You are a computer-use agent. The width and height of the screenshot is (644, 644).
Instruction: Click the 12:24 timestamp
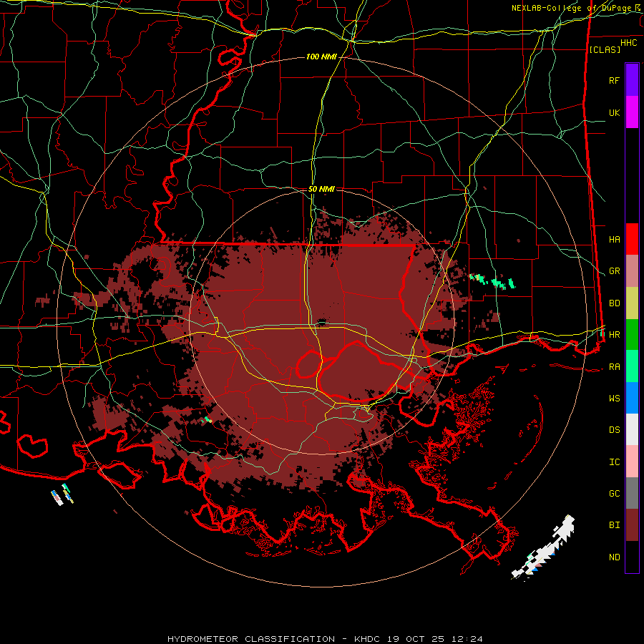click(x=469, y=639)
